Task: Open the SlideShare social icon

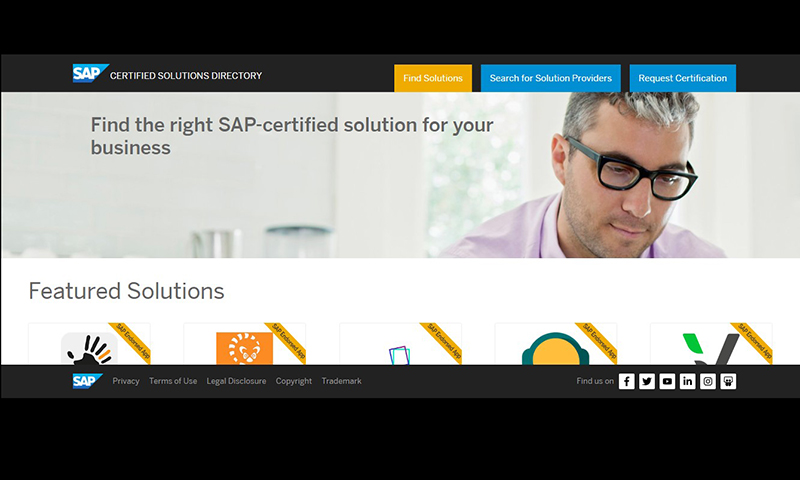Action: (x=728, y=381)
